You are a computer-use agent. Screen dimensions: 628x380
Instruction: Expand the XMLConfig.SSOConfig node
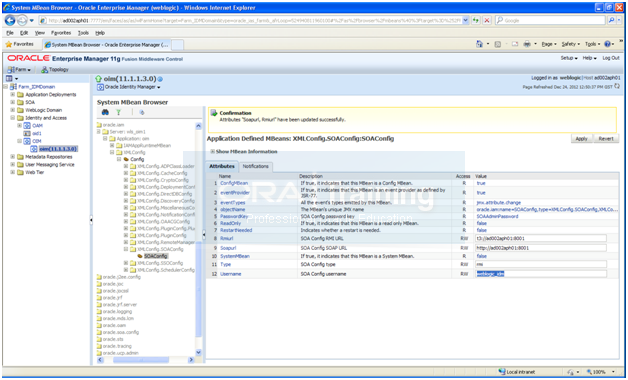[x=126, y=263]
